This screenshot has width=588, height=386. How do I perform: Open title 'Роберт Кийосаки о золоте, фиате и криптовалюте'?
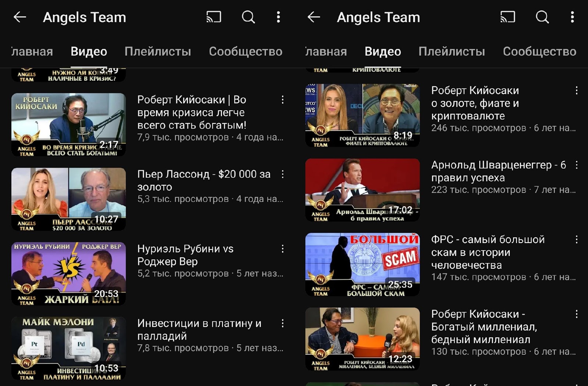click(x=475, y=103)
